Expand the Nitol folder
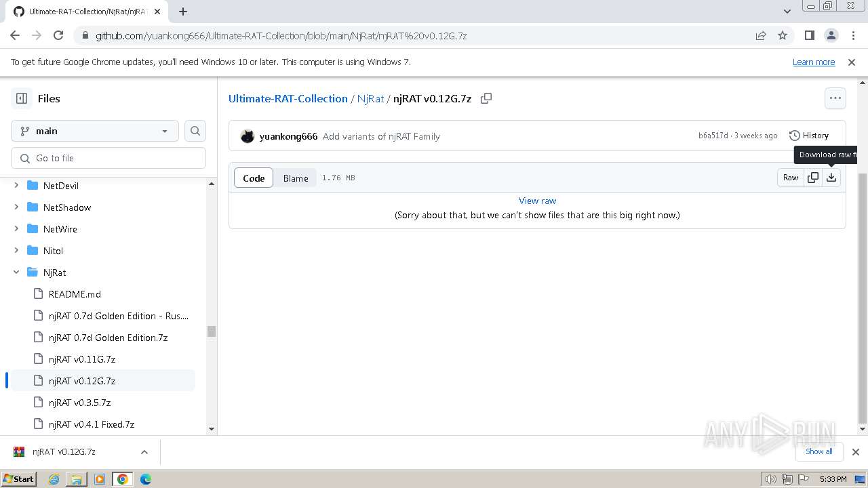868x488 pixels. click(16, 251)
